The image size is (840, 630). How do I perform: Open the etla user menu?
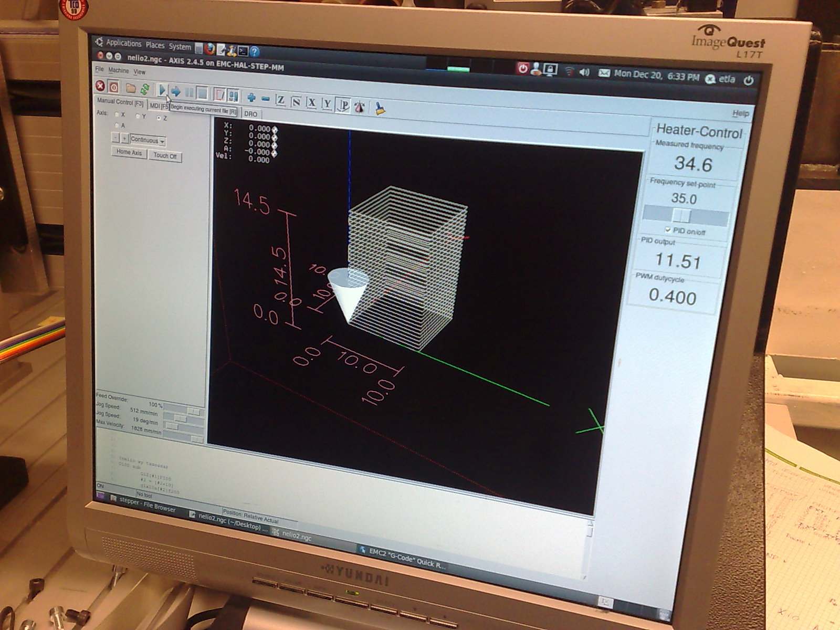(x=721, y=79)
